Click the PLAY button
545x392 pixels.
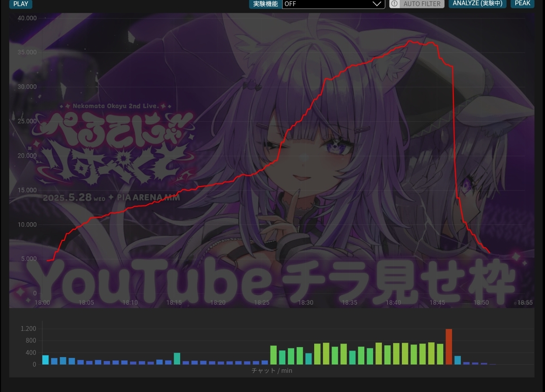pos(21,4)
